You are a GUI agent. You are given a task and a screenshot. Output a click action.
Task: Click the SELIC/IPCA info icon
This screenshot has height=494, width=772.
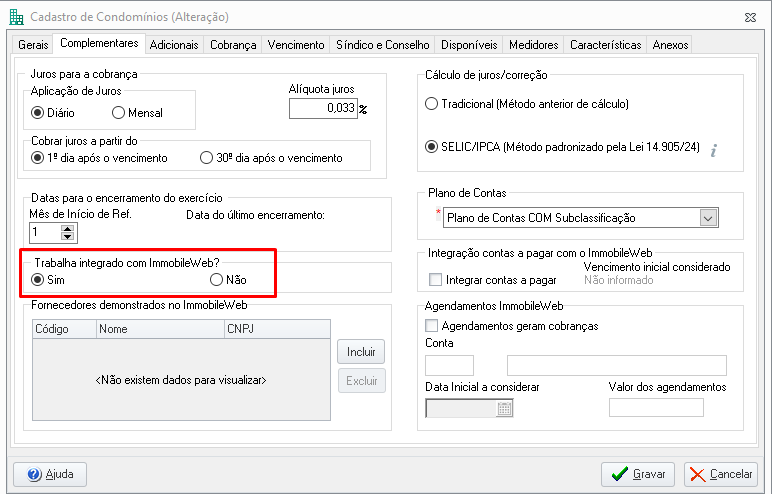pos(714,150)
